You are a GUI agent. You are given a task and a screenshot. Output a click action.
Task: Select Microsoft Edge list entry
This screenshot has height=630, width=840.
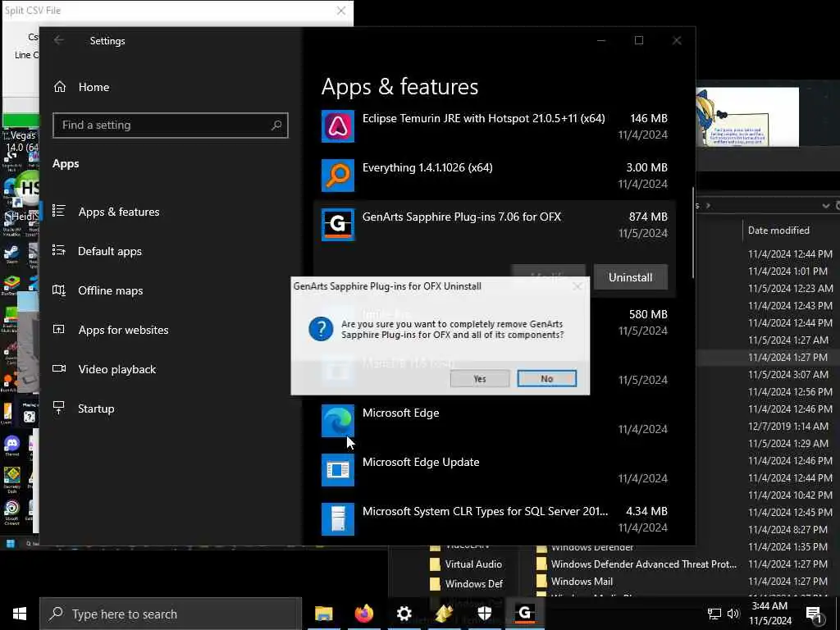[494, 421]
